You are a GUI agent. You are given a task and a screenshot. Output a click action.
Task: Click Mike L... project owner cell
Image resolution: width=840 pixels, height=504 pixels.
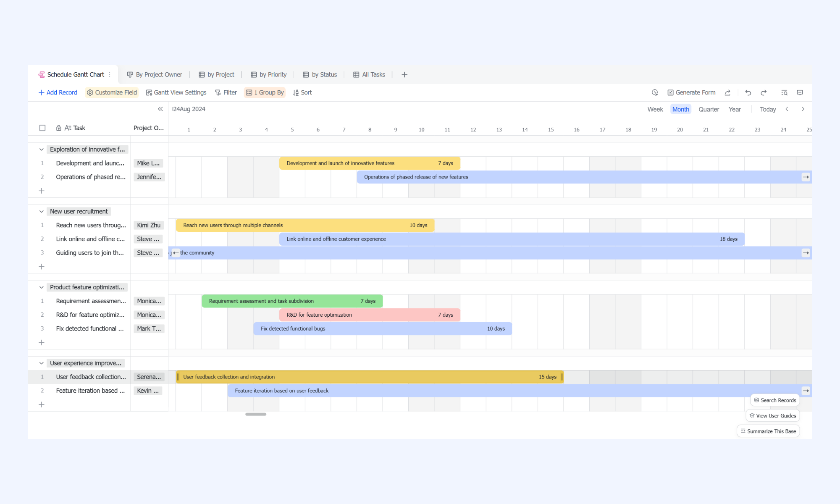point(149,163)
